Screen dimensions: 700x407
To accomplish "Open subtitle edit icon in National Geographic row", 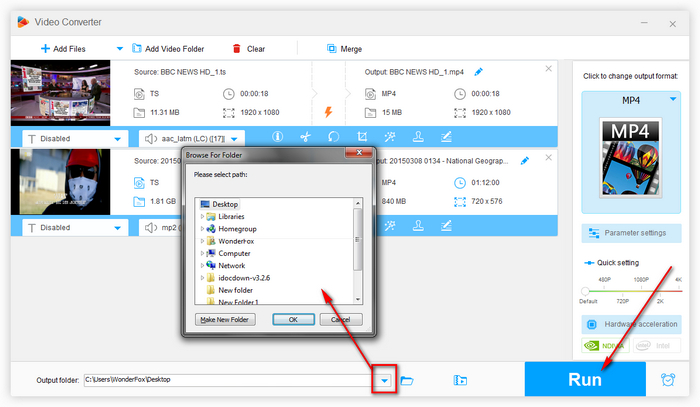I will pyautogui.click(x=446, y=226).
